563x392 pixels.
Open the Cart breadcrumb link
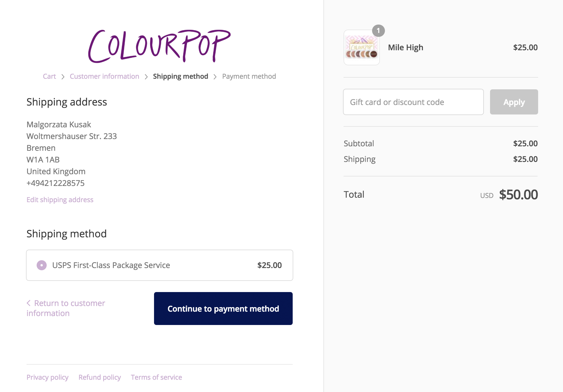tap(49, 76)
